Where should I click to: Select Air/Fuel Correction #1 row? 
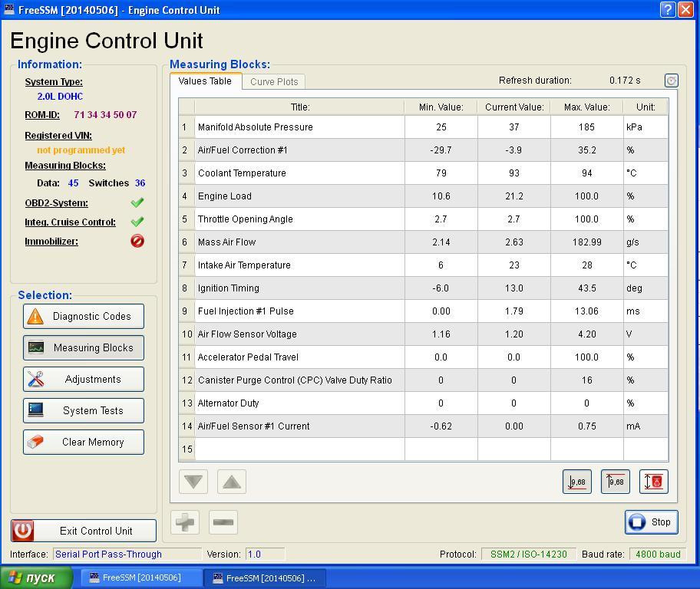pos(423,150)
